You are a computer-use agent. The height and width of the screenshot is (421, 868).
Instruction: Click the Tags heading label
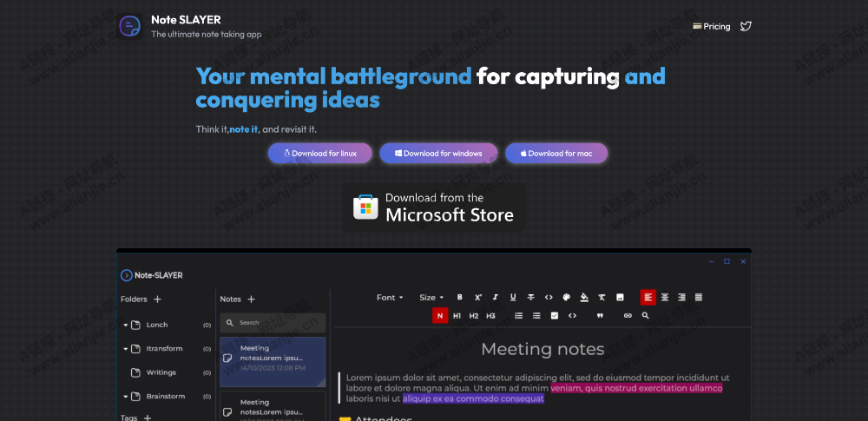129,418
